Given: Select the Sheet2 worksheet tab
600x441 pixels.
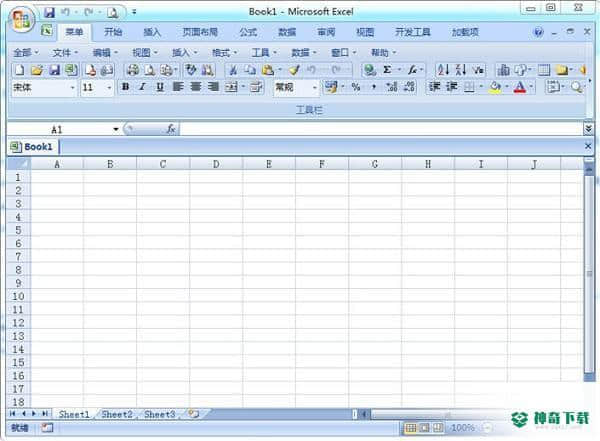Looking at the screenshot, I should (117, 414).
